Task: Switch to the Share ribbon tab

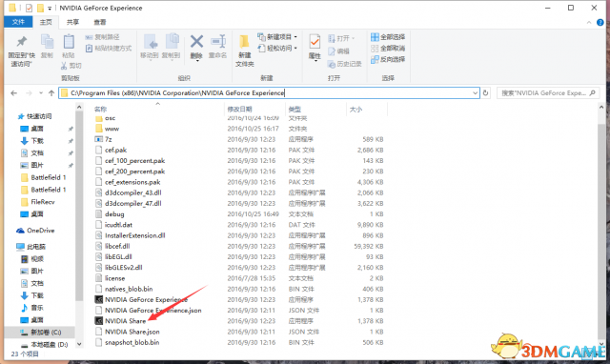Action: coord(72,22)
